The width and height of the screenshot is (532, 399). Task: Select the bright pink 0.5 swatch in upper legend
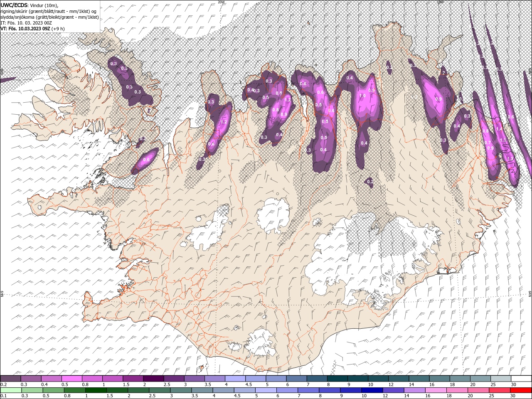point(71,379)
